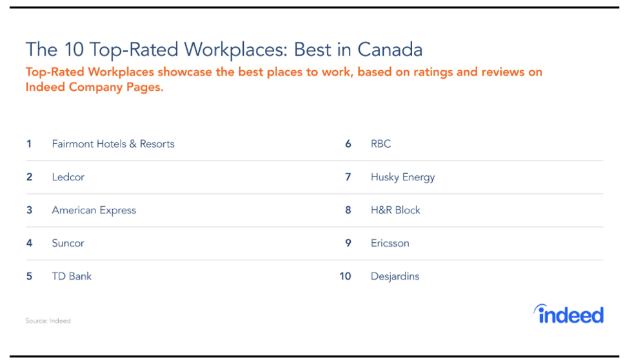Click the Fairmont Hotels & Resorts entry
This screenshot has width=632, height=364.
coord(113,144)
